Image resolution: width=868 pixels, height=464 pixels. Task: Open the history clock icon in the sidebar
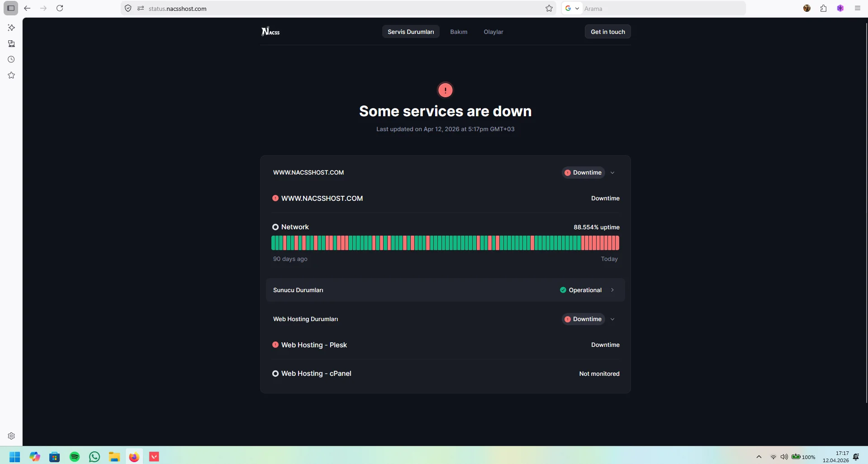(11, 59)
